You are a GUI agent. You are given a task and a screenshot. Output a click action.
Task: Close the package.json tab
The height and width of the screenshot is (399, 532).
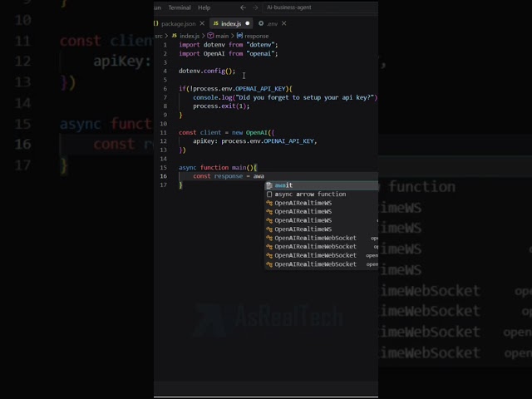click(202, 23)
